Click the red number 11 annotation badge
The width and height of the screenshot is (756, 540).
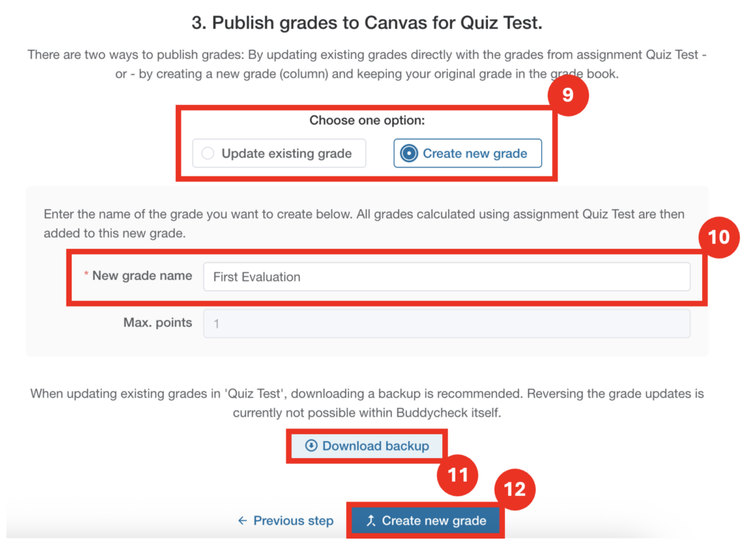tap(458, 474)
